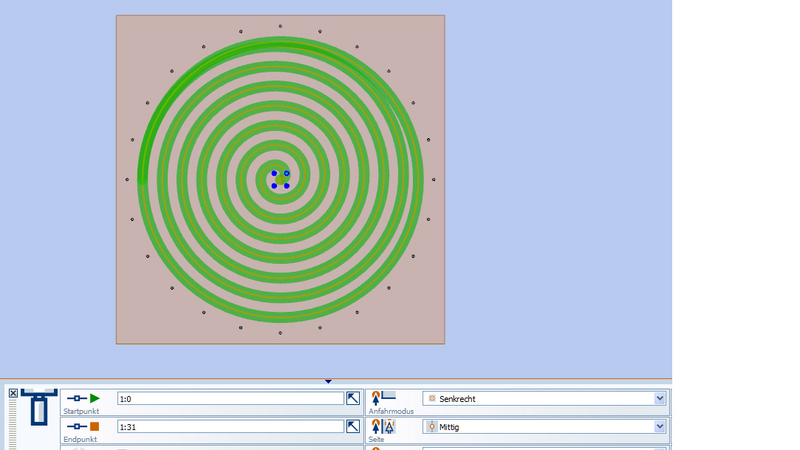800x450 pixels.
Task: Click the Endpunkt input field containing 1:31
Action: (230, 426)
